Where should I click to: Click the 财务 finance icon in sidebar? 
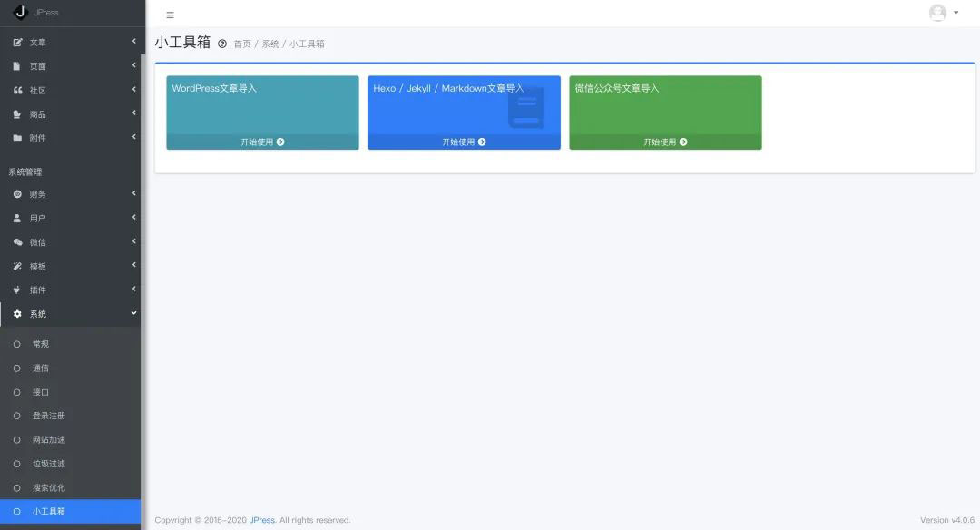click(17, 194)
